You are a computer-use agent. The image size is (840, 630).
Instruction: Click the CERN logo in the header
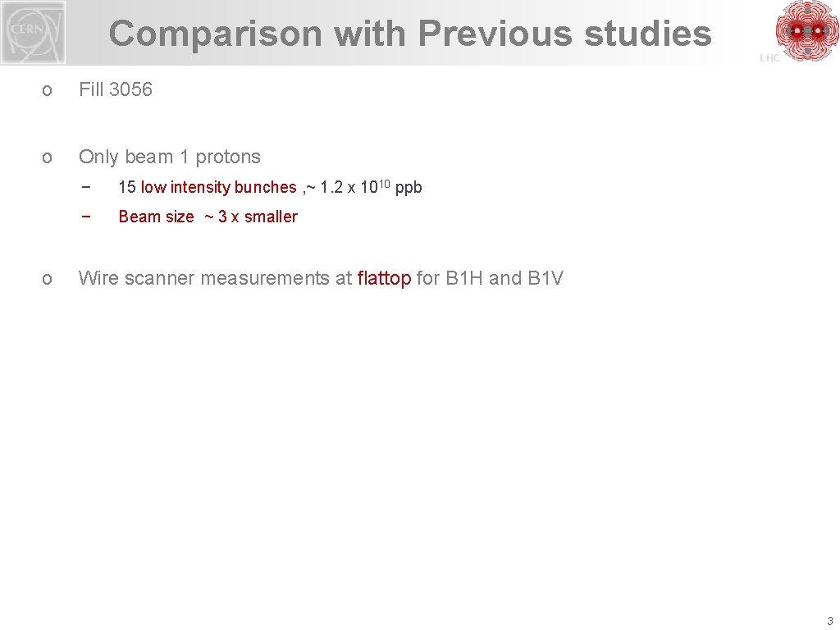[34, 33]
